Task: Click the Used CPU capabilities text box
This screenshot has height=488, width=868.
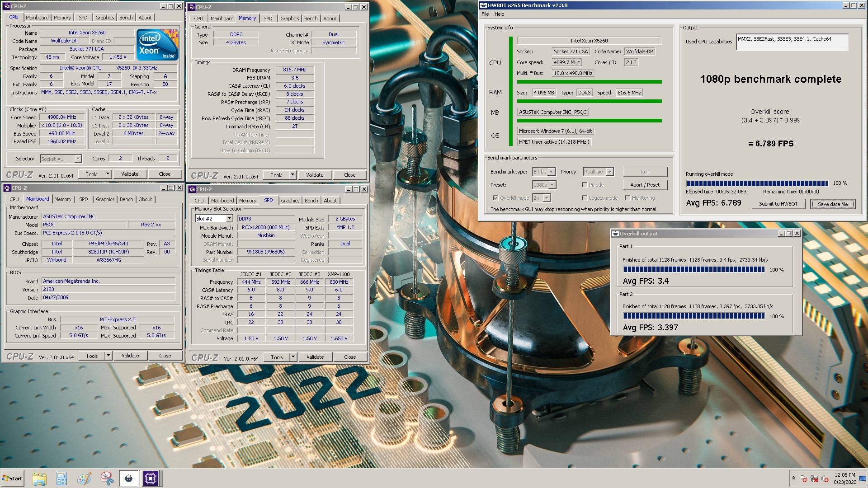Action: tap(792, 42)
